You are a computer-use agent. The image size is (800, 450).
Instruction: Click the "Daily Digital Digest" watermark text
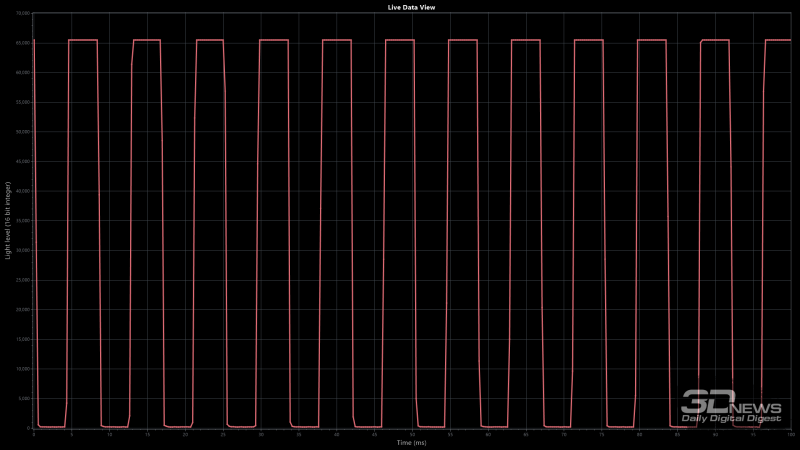point(730,418)
